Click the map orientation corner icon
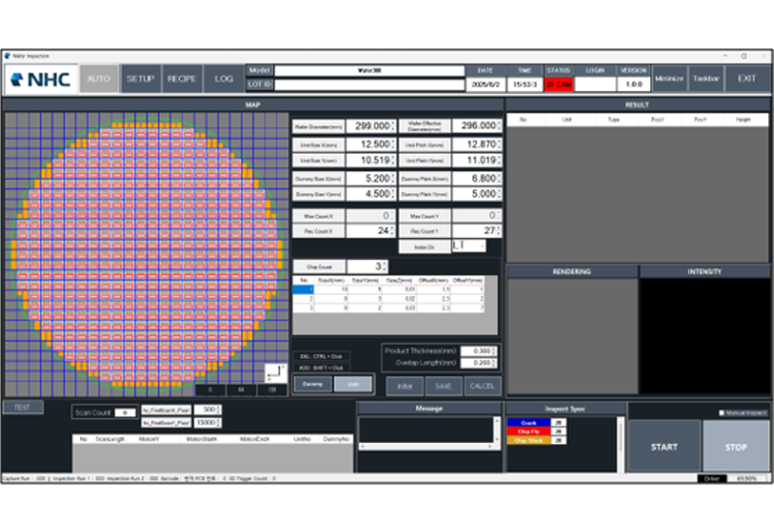The height and width of the screenshot is (532, 774). tap(276, 372)
